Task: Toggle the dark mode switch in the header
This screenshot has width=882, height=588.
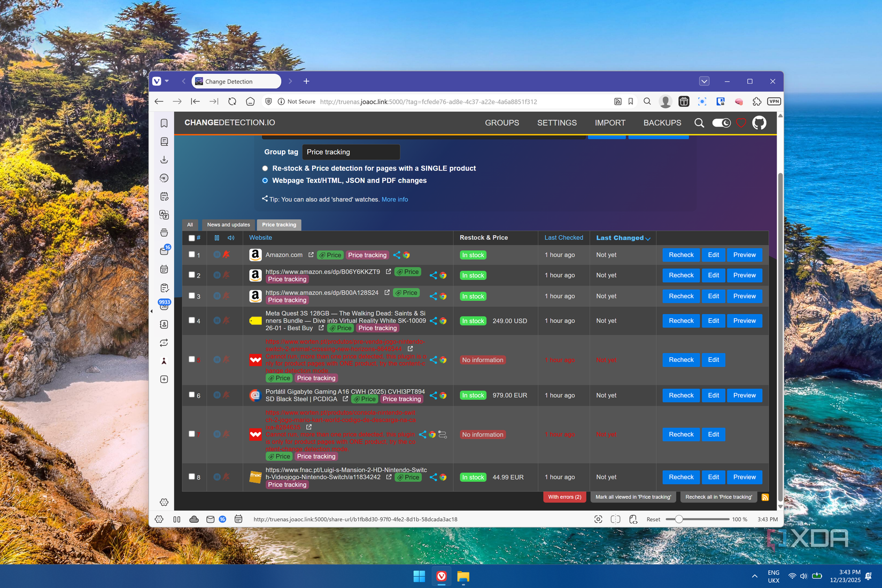Action: pyautogui.click(x=721, y=123)
